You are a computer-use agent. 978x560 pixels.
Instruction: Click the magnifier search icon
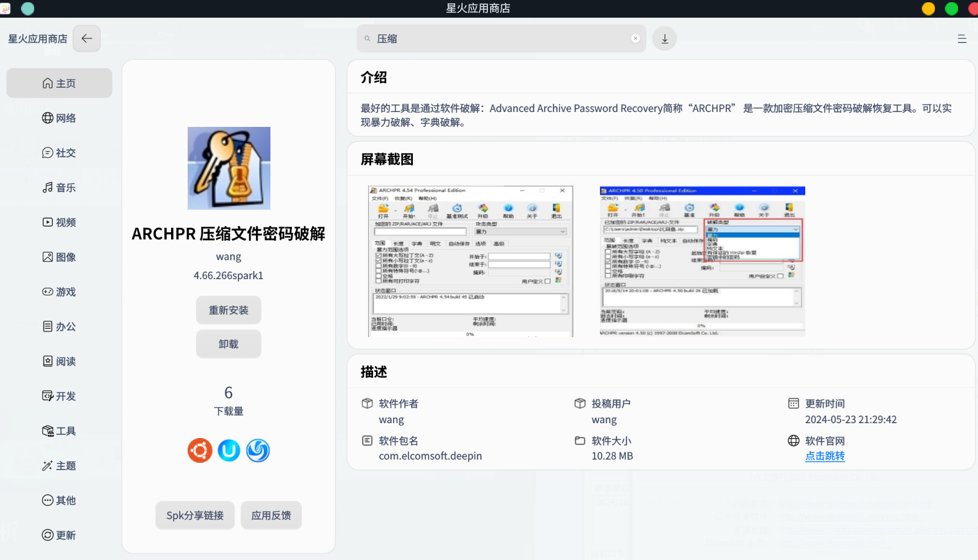click(x=368, y=39)
